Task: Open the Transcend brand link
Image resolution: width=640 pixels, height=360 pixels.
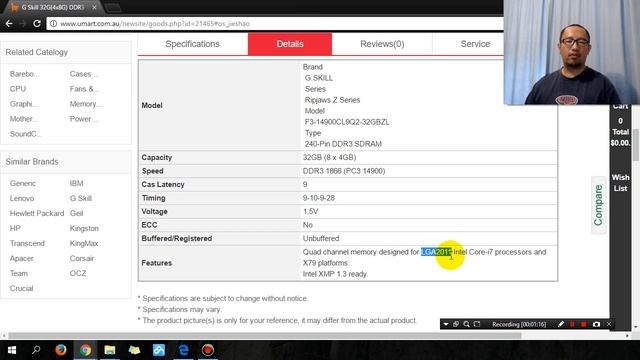Action: click(27, 243)
